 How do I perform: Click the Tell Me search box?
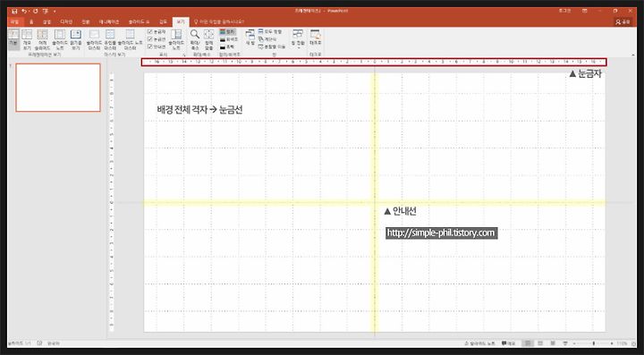point(219,21)
